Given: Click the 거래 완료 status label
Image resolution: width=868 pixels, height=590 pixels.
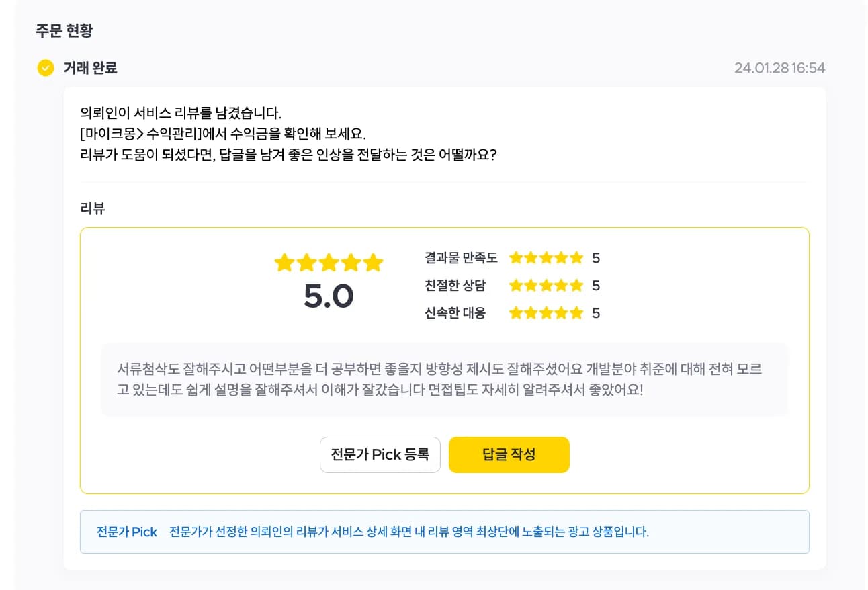Looking at the screenshot, I should [x=91, y=68].
